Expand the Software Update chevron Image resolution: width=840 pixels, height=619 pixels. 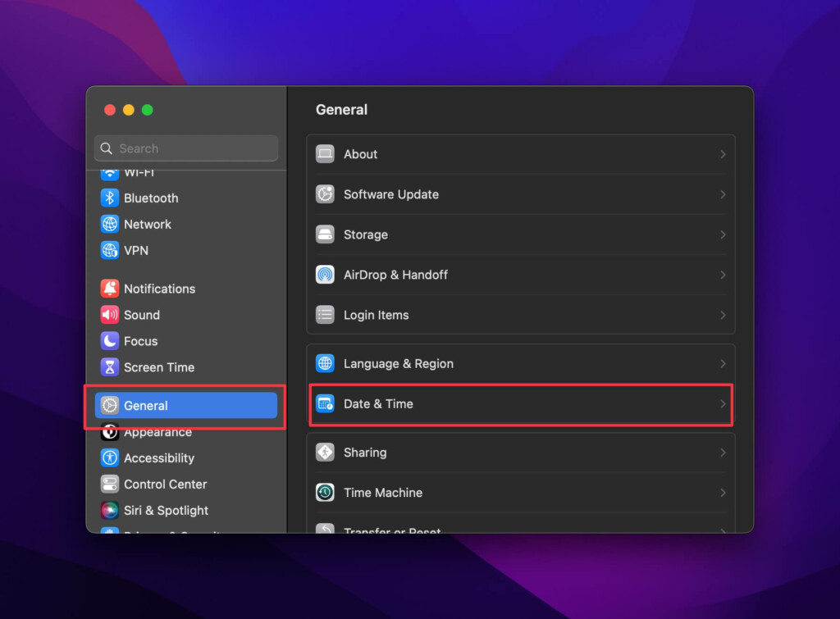[x=722, y=194]
